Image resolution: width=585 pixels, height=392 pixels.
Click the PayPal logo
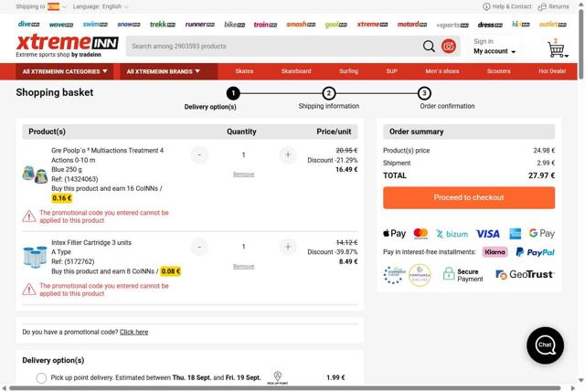(535, 252)
